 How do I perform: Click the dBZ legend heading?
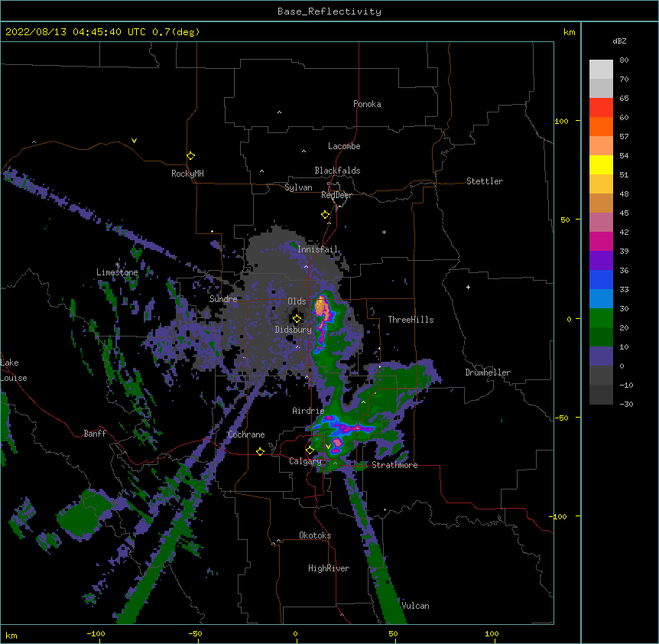pos(619,41)
